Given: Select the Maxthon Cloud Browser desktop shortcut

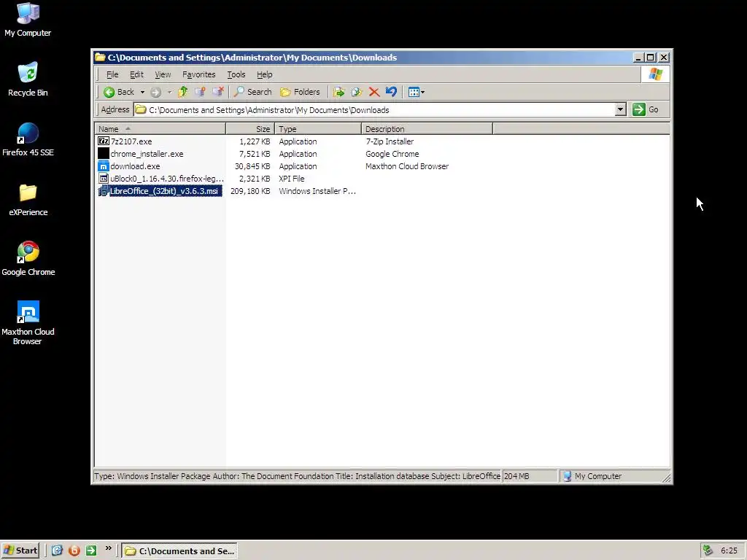Looking at the screenshot, I should coord(28,322).
